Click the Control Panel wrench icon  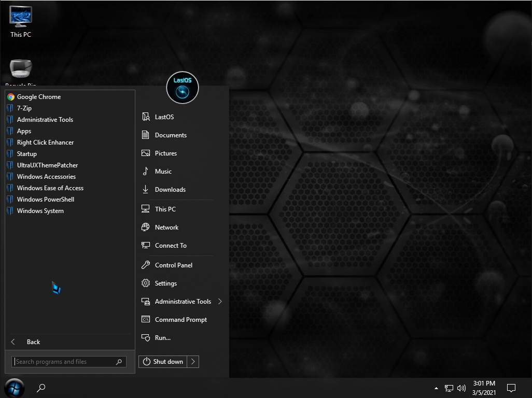tap(146, 265)
